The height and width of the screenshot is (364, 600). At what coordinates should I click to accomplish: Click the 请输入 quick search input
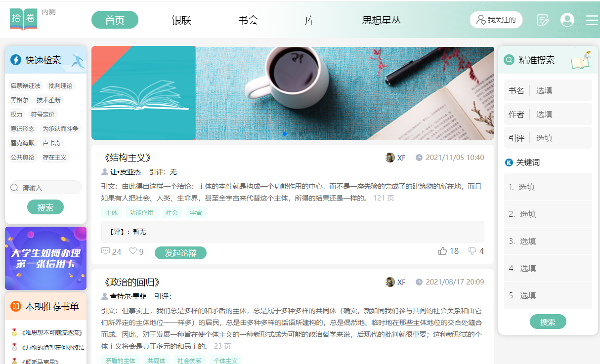click(x=45, y=187)
